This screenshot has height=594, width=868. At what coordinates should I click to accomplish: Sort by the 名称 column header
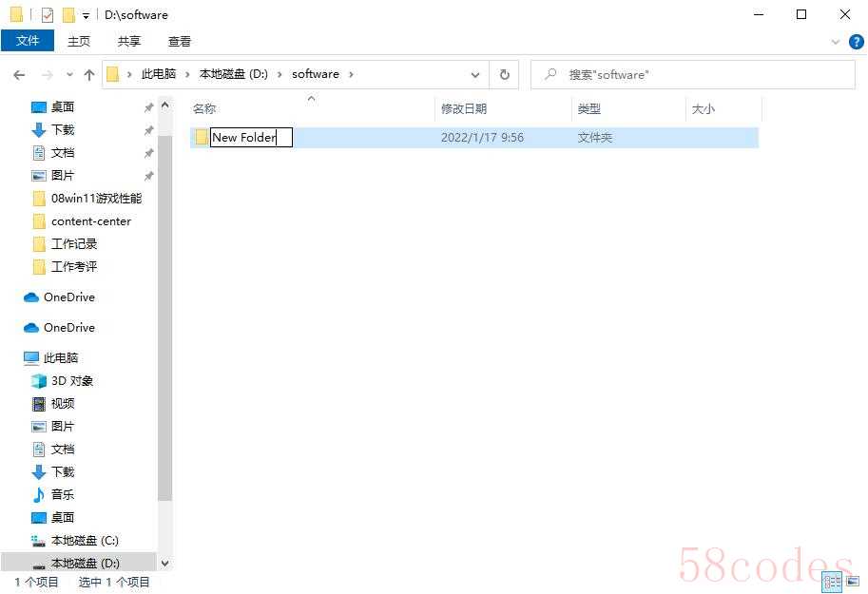click(x=312, y=109)
